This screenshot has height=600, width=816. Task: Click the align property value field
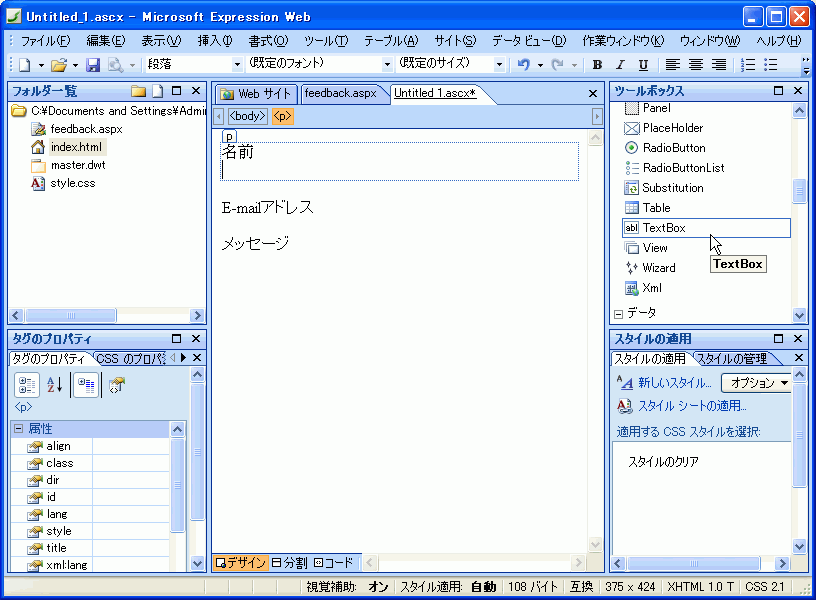click(131, 446)
